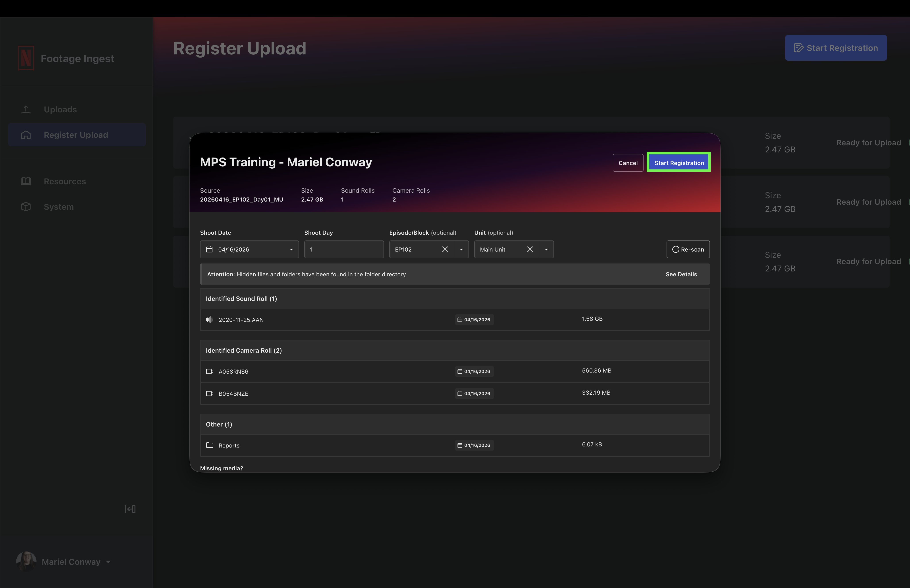The width and height of the screenshot is (910, 588).
Task: Open Uploads in the sidebar
Action: (x=77, y=110)
